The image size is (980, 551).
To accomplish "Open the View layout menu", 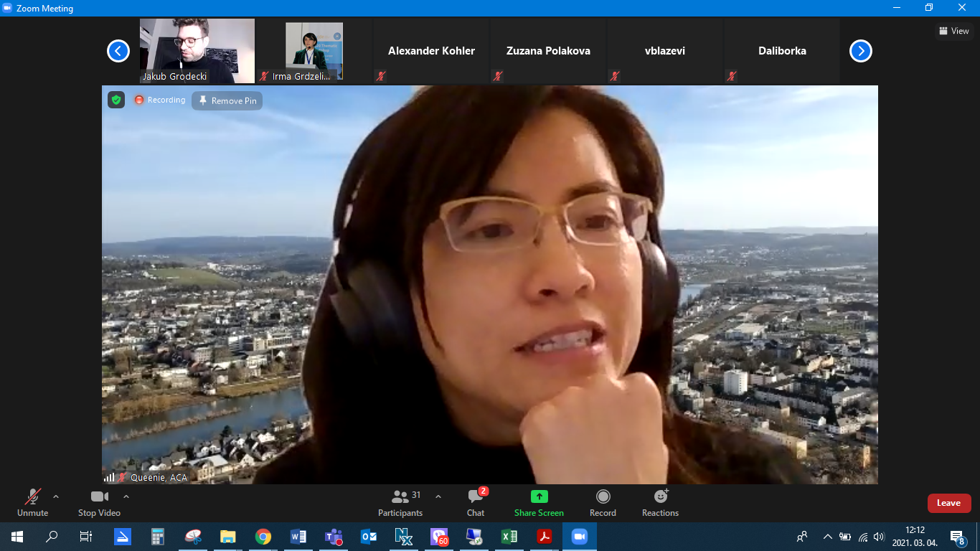I will [954, 31].
